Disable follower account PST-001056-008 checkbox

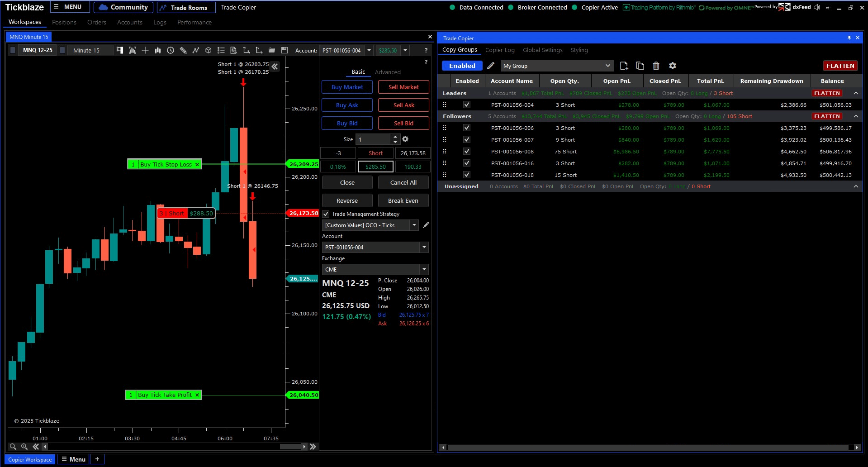pos(467,152)
